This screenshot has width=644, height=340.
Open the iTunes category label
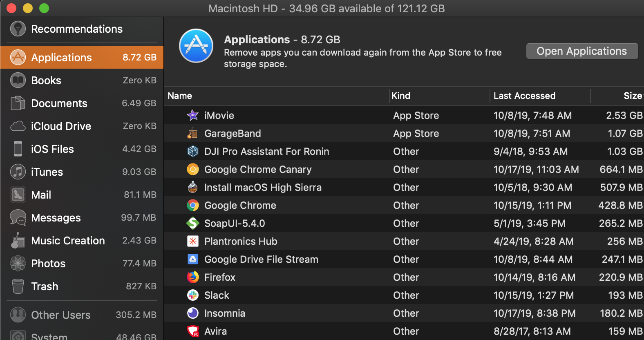click(x=47, y=172)
